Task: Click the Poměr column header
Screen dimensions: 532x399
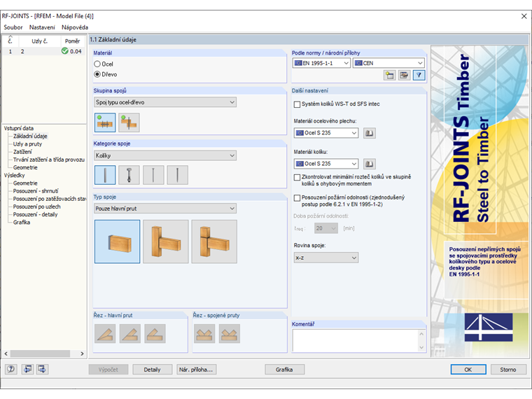Action: pyautogui.click(x=73, y=41)
